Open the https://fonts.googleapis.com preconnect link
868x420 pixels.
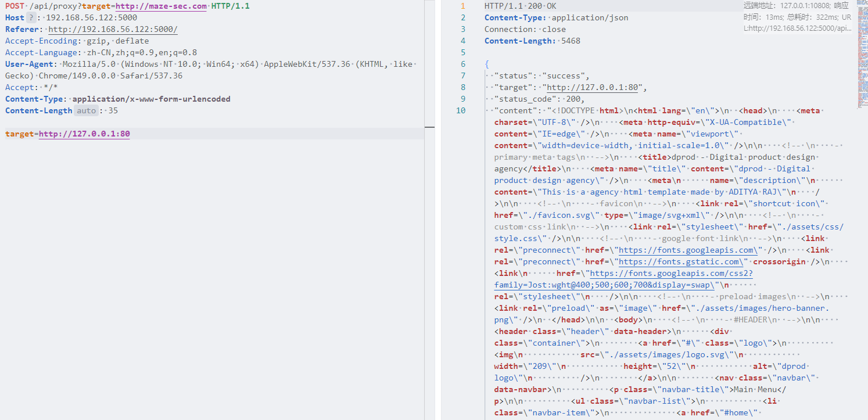tap(687, 250)
